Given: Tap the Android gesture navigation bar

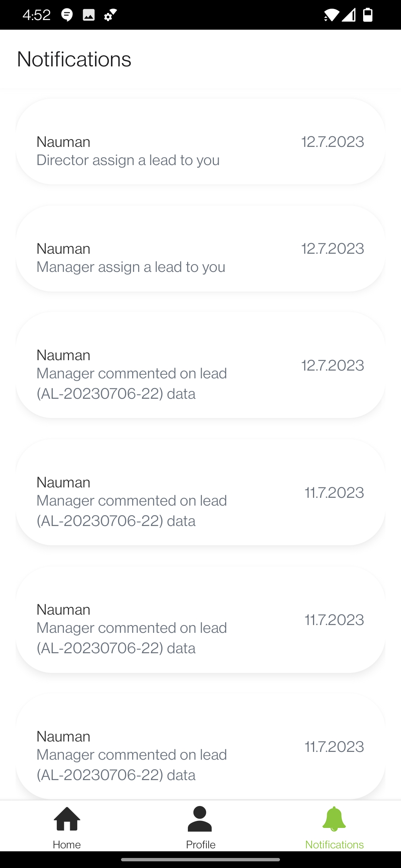Looking at the screenshot, I should pos(200,859).
